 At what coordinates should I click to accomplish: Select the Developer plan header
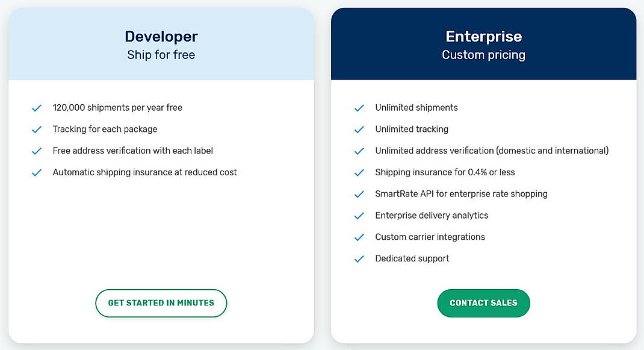click(161, 36)
